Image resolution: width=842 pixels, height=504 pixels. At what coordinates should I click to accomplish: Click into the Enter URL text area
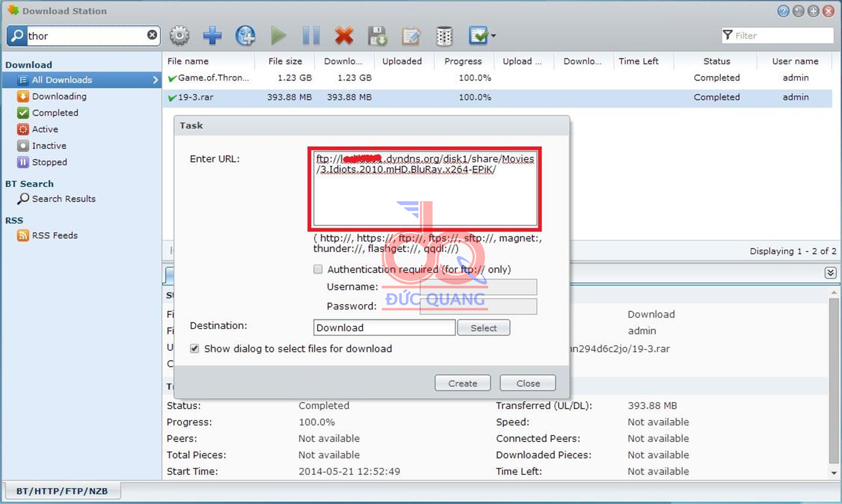coord(425,188)
